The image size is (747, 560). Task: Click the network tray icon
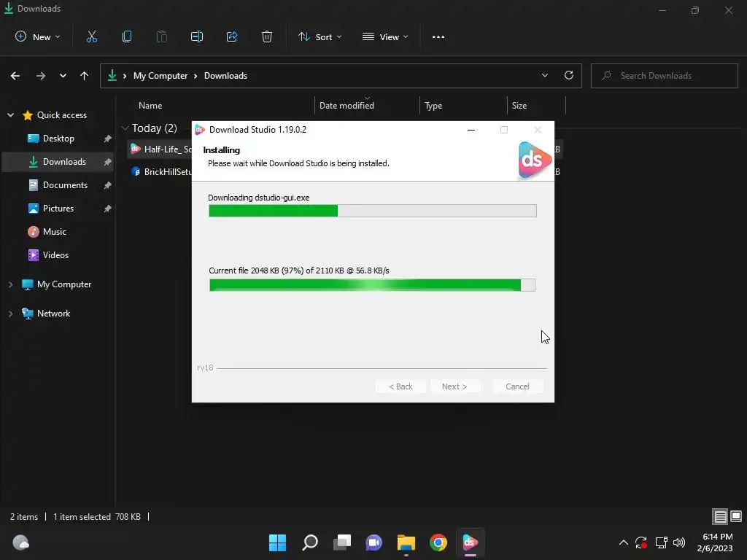[661, 542]
